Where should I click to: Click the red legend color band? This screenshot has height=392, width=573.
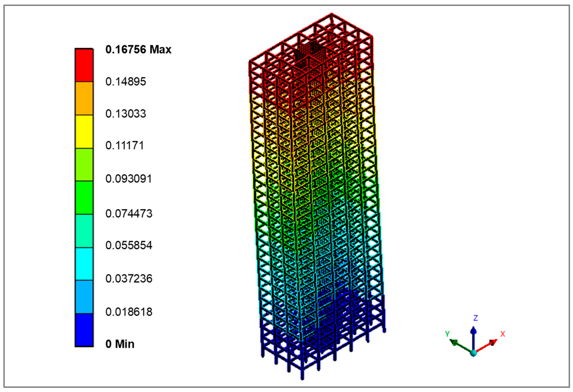pos(84,65)
